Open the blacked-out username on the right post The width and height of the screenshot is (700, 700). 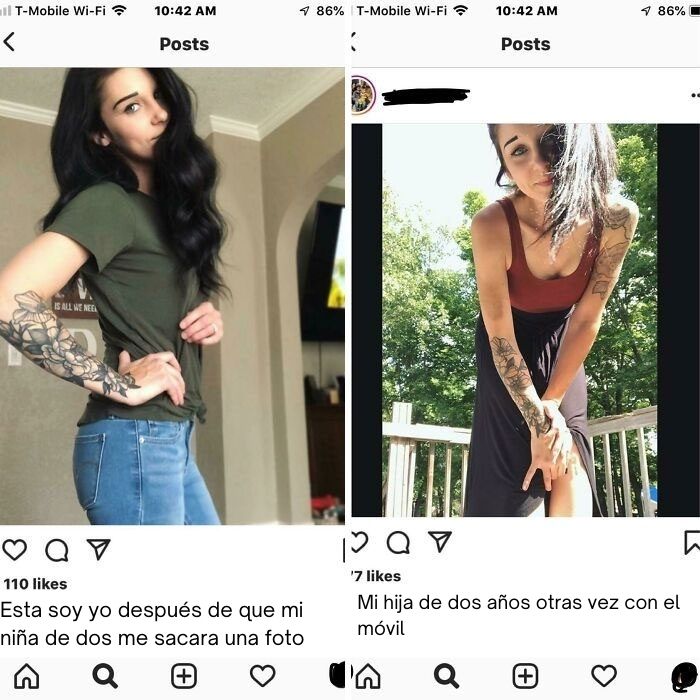(426, 96)
